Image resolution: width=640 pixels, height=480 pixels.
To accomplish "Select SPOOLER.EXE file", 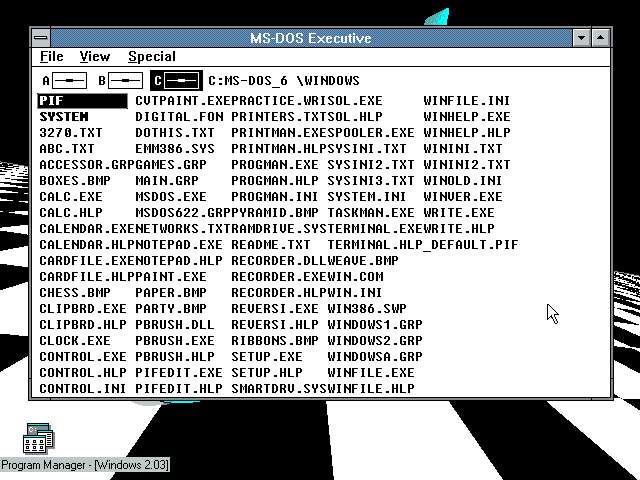I will 371,133.
